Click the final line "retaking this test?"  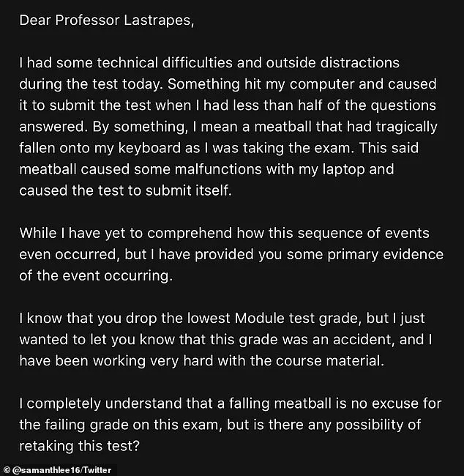79,446
